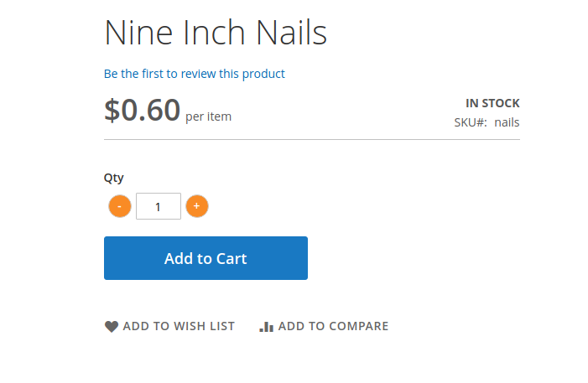Click the 'per item' price suffix

point(209,117)
